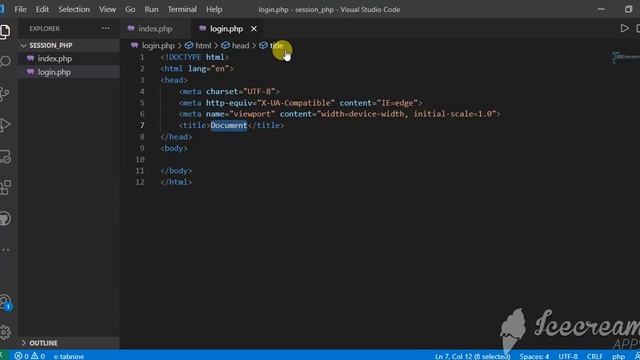
Task: Run the PHP file with play button
Action: [624, 28]
